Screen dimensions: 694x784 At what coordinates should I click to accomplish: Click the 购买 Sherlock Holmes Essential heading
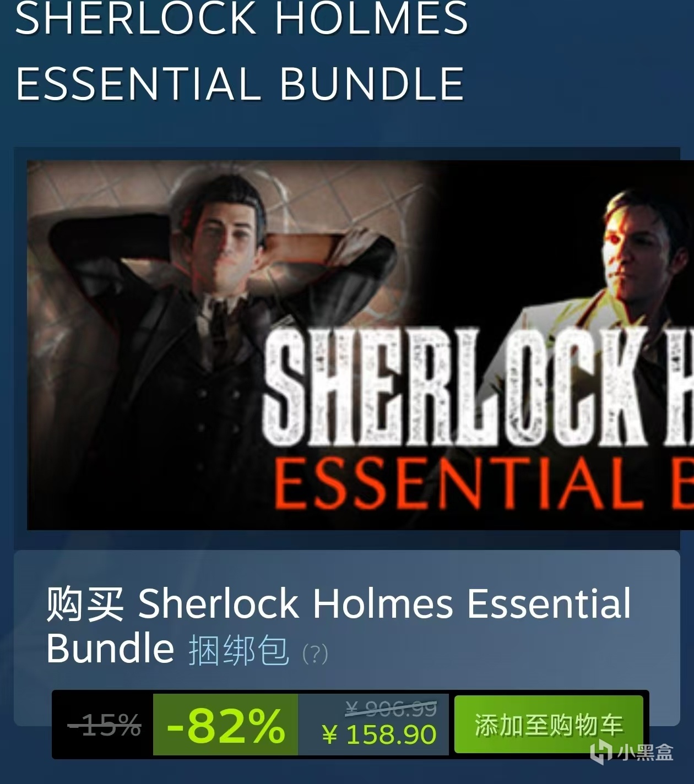[339, 603]
